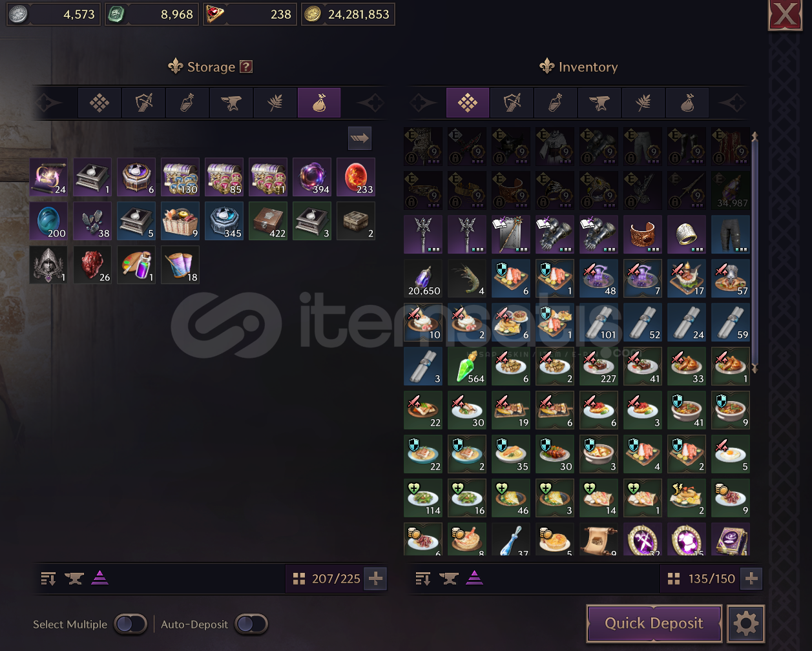Click the storage sort order icon

point(48,579)
